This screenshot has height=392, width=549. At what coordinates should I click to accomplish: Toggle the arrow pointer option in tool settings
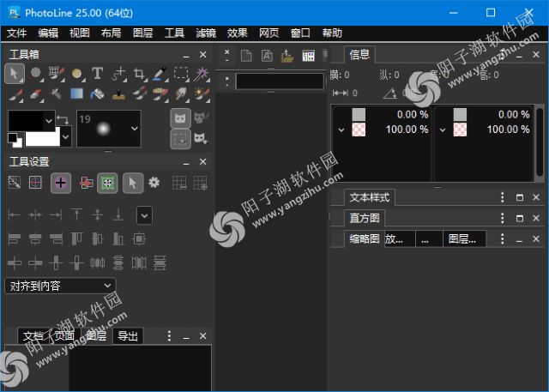click(x=133, y=183)
